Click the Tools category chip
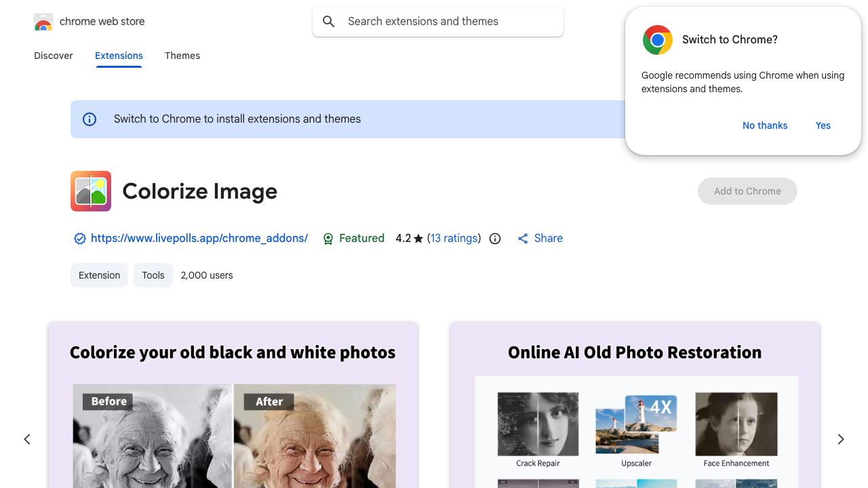868x488 pixels. (153, 275)
